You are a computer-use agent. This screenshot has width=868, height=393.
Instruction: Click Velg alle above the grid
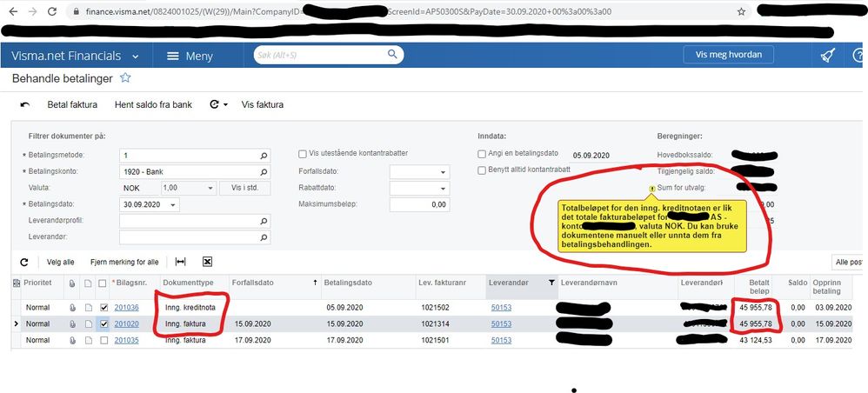[x=61, y=263]
